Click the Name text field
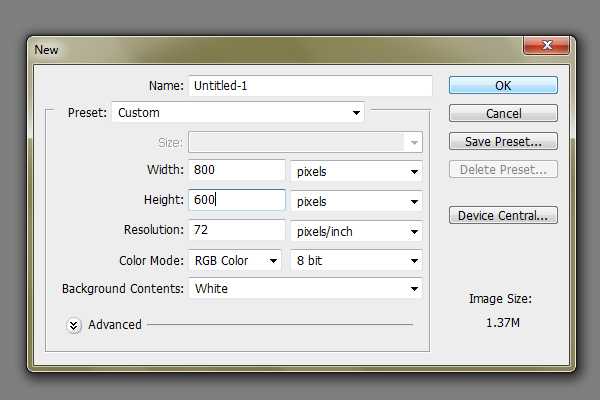Viewport: 600px width, 400px height. [309, 86]
